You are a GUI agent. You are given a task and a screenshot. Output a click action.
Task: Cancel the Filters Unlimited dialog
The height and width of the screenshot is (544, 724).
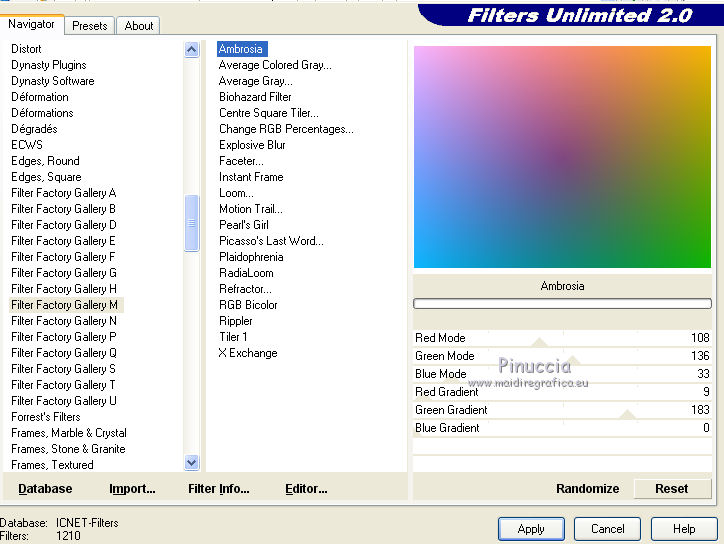click(x=607, y=529)
